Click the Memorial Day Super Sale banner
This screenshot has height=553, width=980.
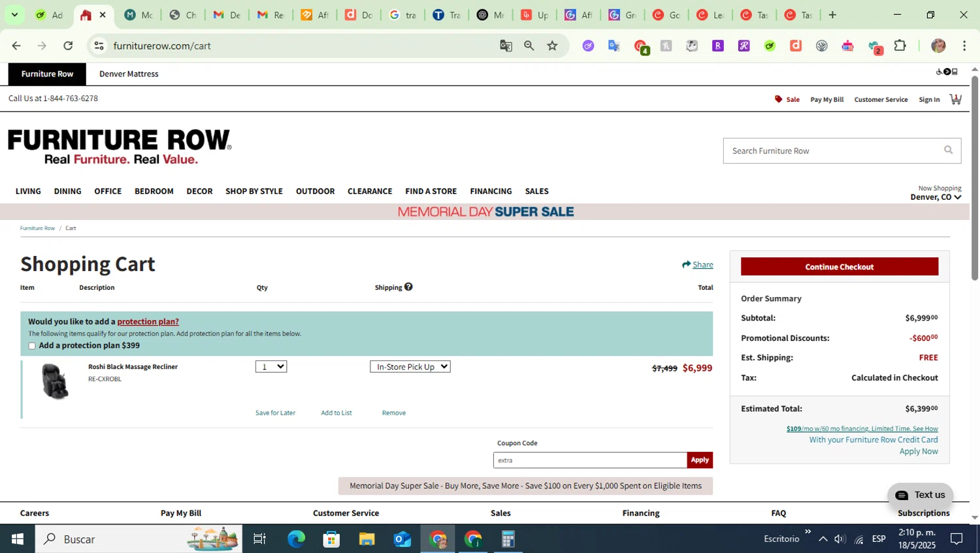tap(485, 212)
